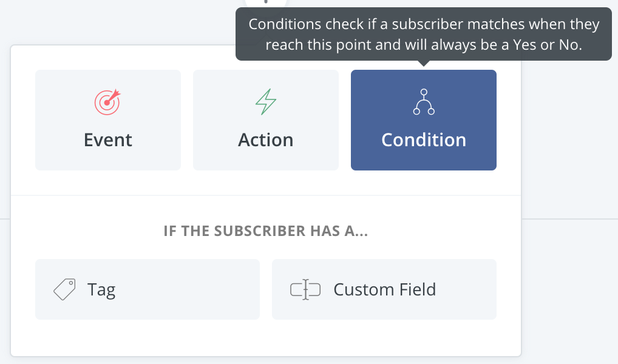Click the price tag icon
Image resolution: width=618 pixels, height=364 pixels.
pyautogui.click(x=64, y=289)
